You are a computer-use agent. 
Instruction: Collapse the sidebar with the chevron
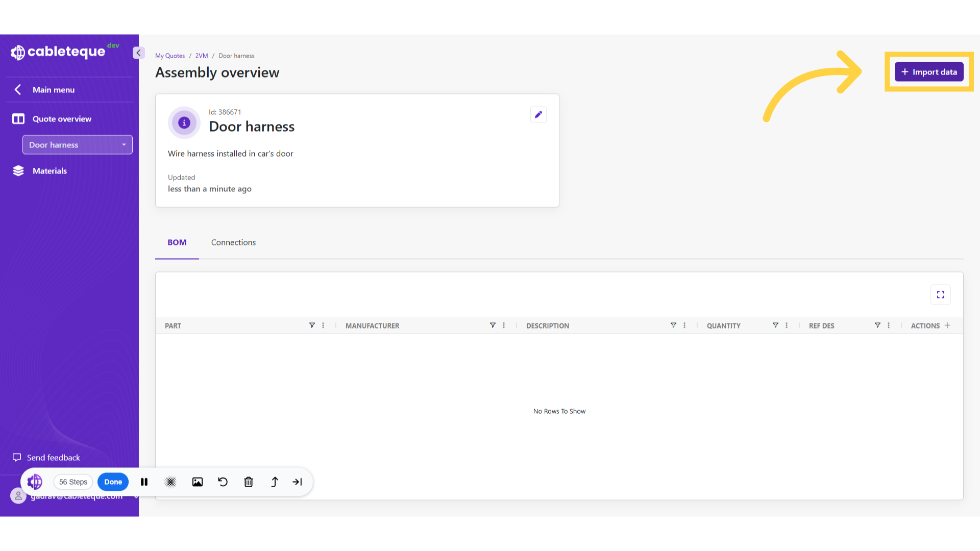[x=138, y=53]
